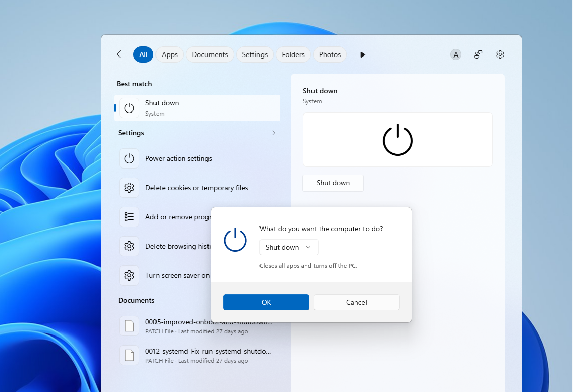
Task: Expand the Settings section chevron
Action: tap(273, 133)
